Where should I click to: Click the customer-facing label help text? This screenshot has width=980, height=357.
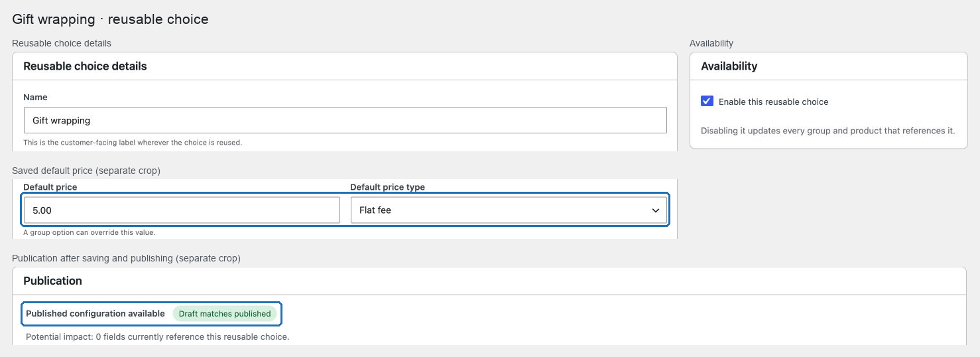[133, 143]
